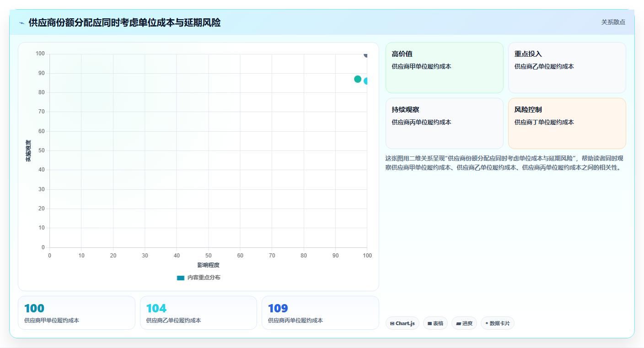Click the 进度 tag

point(464,323)
